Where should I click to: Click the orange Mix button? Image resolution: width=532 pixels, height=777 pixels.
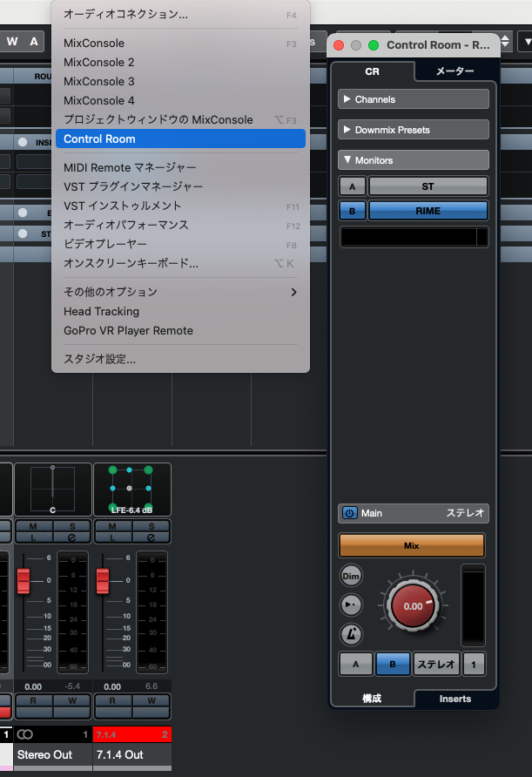pos(412,545)
